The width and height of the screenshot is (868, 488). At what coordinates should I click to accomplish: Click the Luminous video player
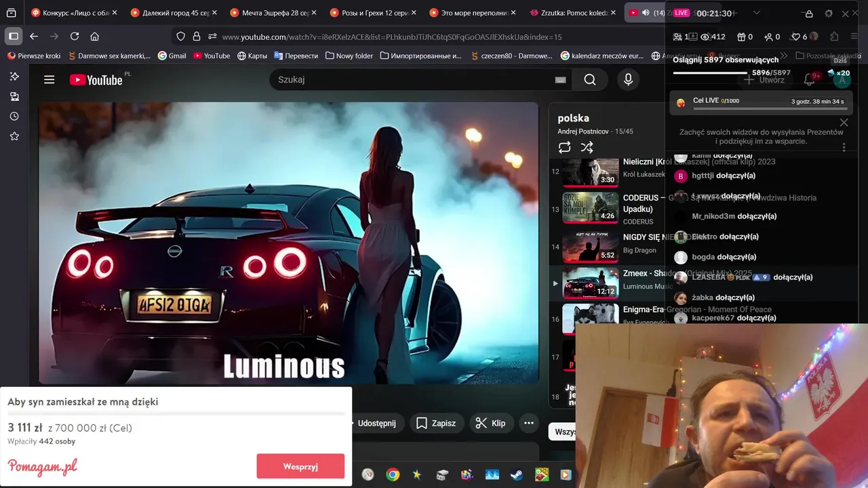pyautogui.click(x=289, y=243)
